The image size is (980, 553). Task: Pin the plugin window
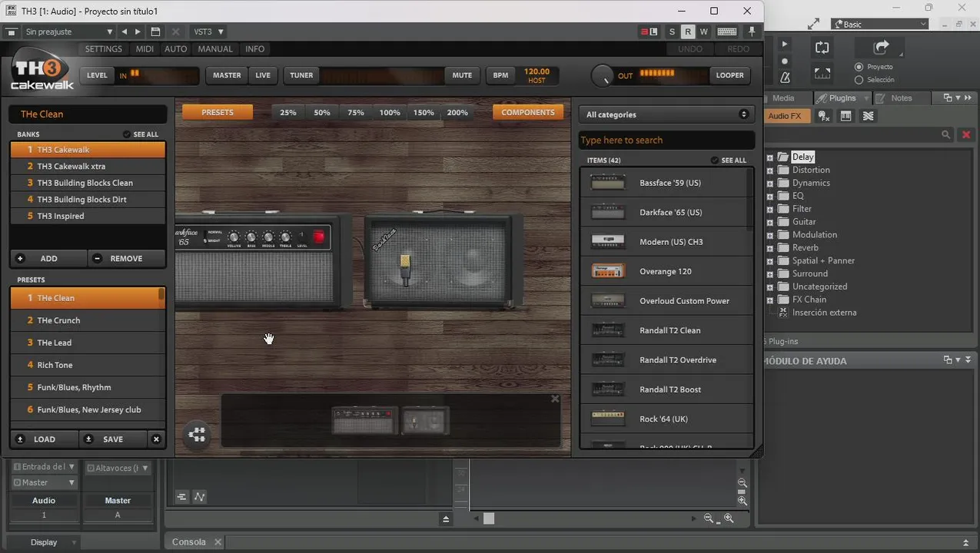[x=752, y=32]
